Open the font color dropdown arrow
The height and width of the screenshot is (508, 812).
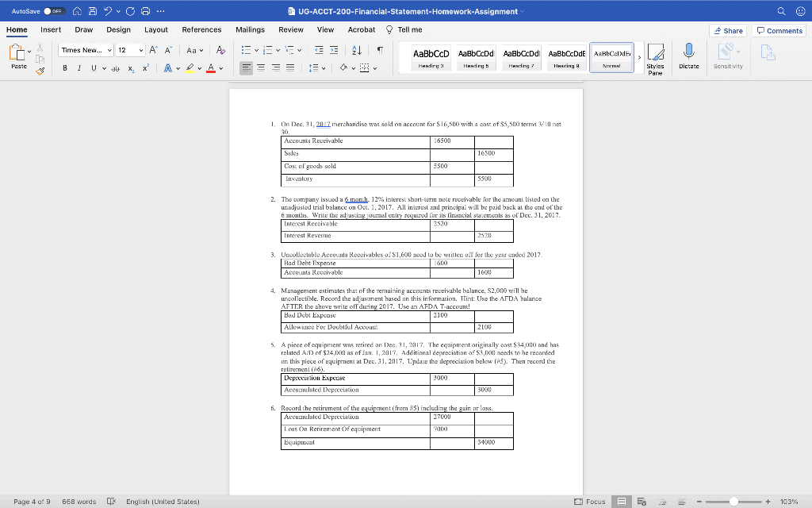click(x=221, y=68)
